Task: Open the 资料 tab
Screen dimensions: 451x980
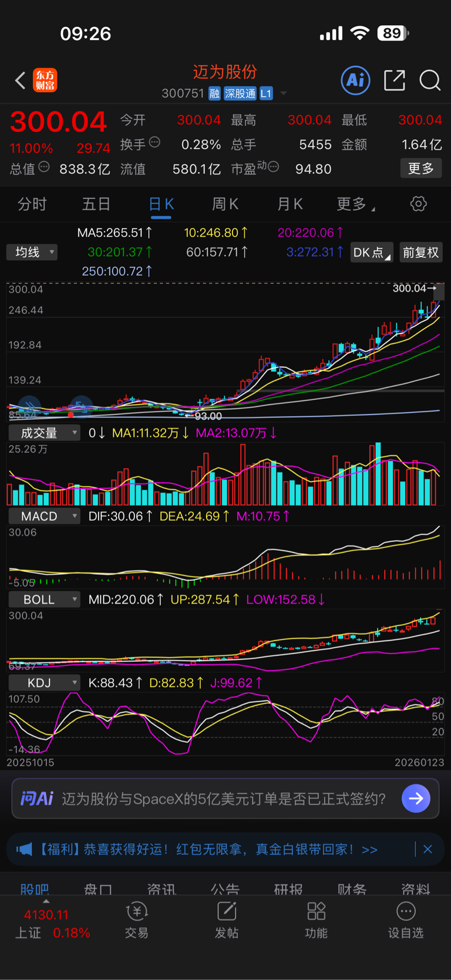Action: (415, 889)
